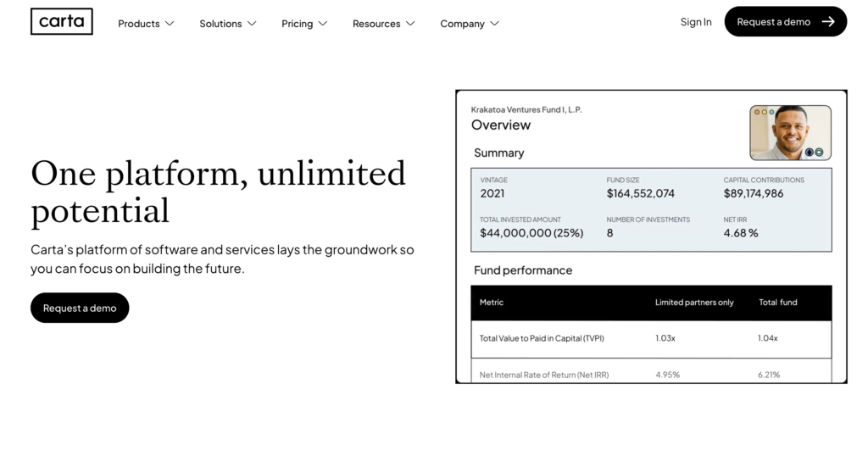
Task: Click the Limited partners only column header
Action: 694,302
